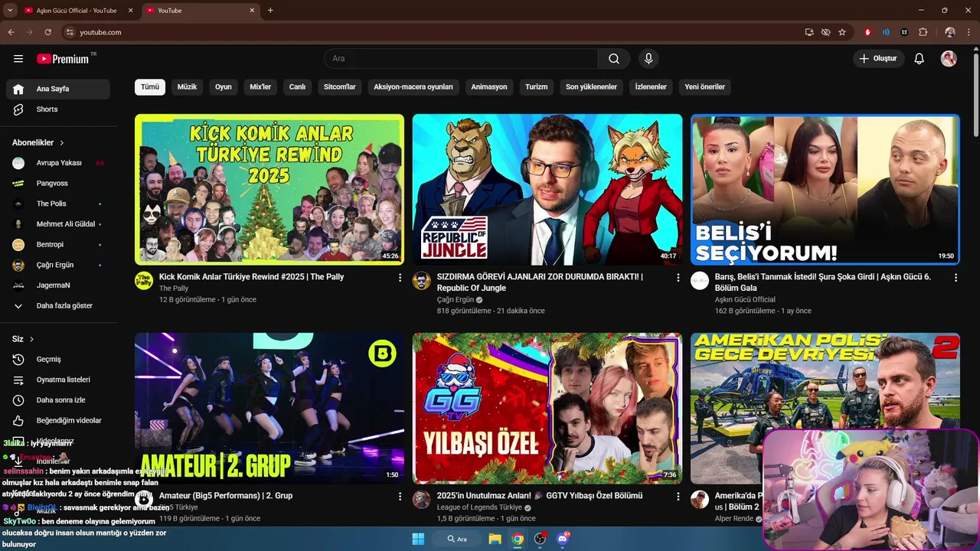The image size is (980, 551).
Task: Open The Pally channel avatar
Action: [x=144, y=281]
